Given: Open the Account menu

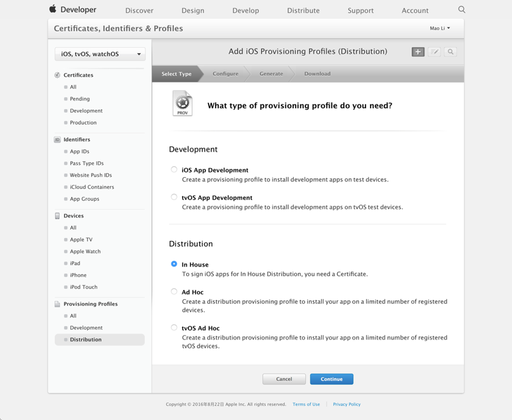Looking at the screenshot, I should tap(415, 10).
